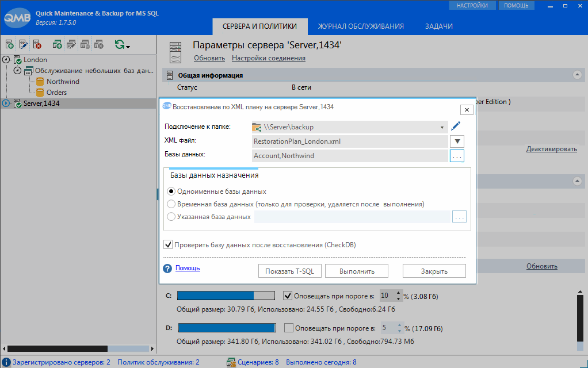Click the Delete server icon with red cross
588x368 pixels.
tap(37, 45)
